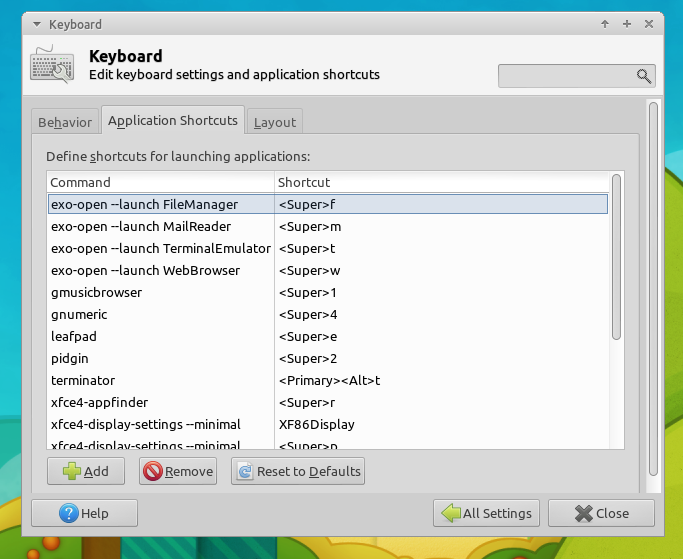This screenshot has height=559, width=683.
Task: Click the Close button at bottom
Action: pos(601,513)
